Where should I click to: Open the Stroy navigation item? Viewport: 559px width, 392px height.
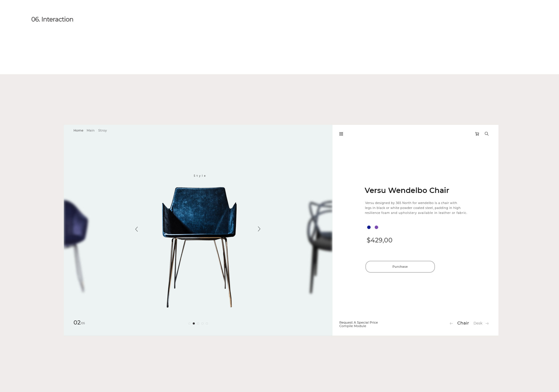pyautogui.click(x=102, y=130)
